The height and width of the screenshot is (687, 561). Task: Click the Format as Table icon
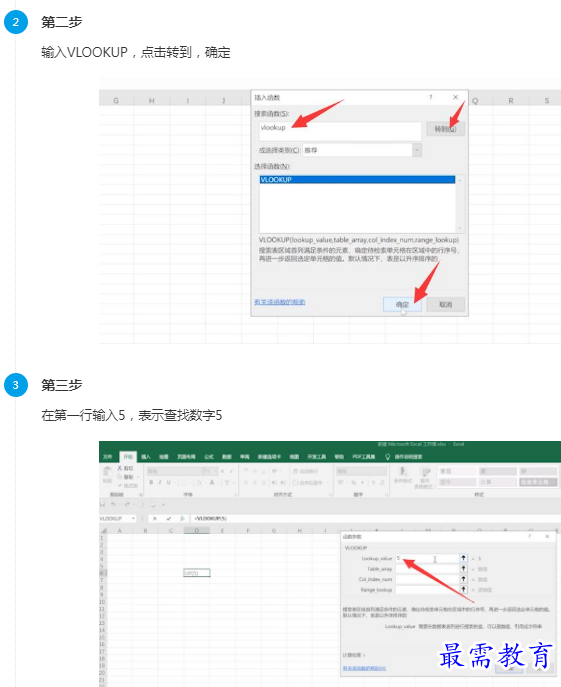pos(425,472)
